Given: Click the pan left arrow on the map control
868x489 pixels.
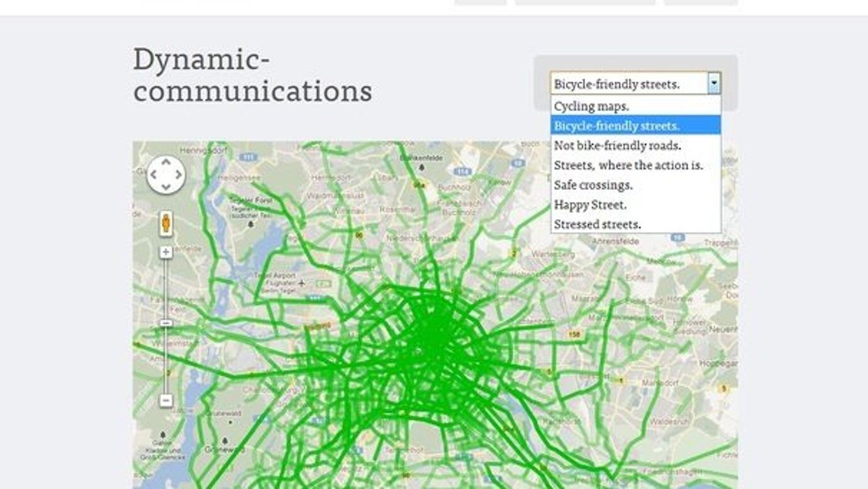Looking at the screenshot, I should click(153, 174).
